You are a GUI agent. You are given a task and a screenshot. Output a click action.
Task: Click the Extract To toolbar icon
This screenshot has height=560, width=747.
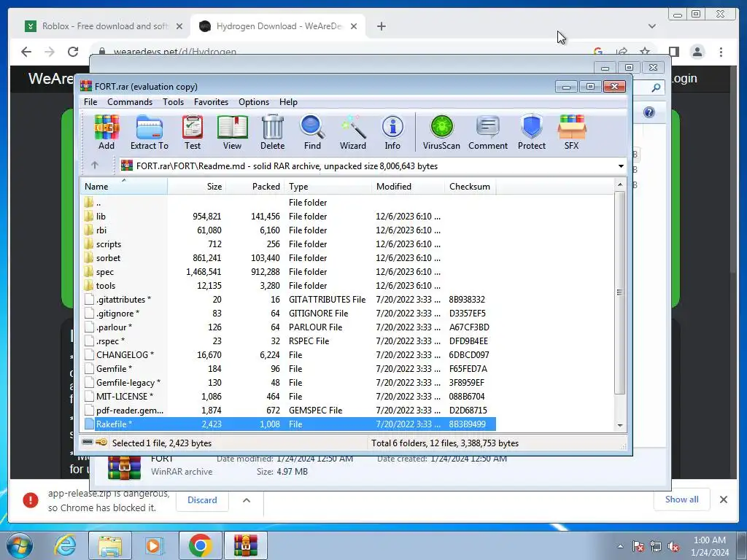pyautogui.click(x=149, y=133)
